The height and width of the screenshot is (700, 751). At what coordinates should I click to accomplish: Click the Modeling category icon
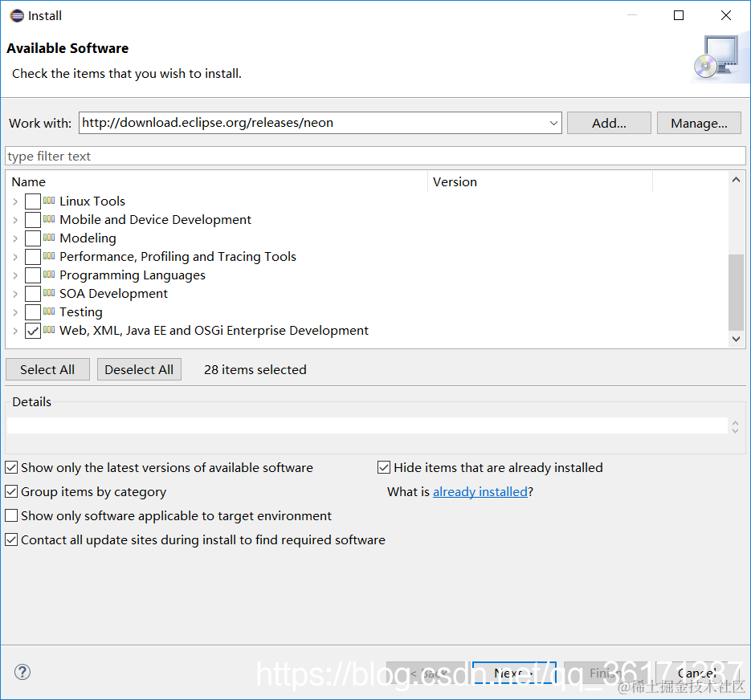click(x=49, y=238)
